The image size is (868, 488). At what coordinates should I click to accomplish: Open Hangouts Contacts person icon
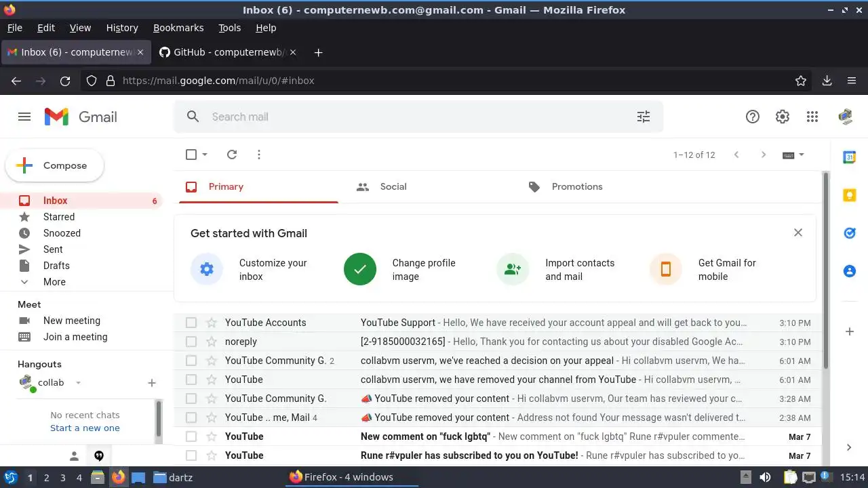click(x=75, y=455)
